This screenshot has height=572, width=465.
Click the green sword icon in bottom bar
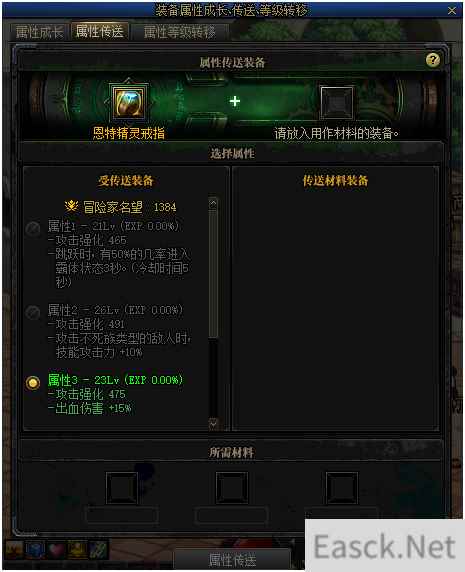tap(98, 550)
